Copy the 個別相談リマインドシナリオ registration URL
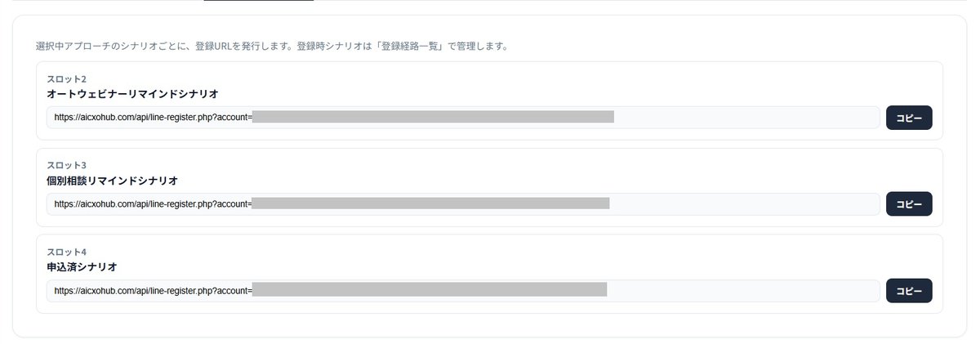Viewport: 980px width, 344px height. click(909, 203)
